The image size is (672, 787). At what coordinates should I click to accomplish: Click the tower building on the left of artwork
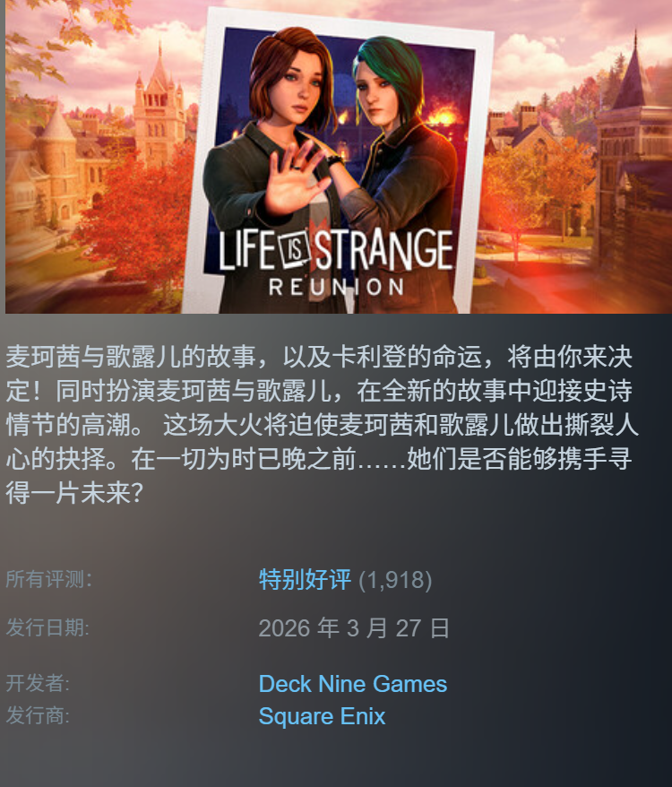(159, 108)
